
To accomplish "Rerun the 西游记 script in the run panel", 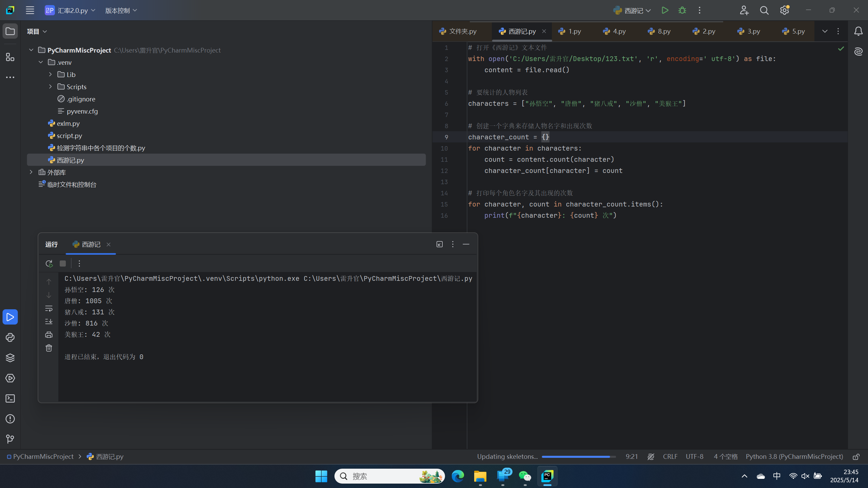I will tap(49, 263).
